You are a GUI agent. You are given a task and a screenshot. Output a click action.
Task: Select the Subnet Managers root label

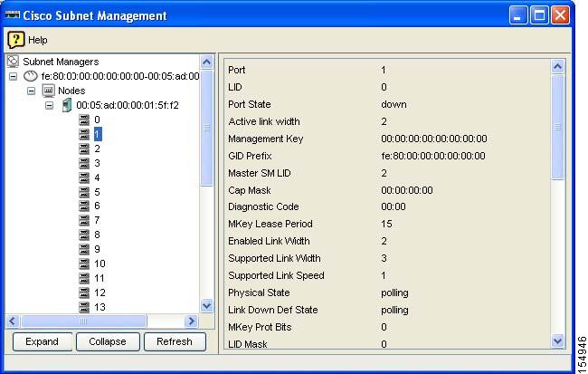[x=61, y=62]
